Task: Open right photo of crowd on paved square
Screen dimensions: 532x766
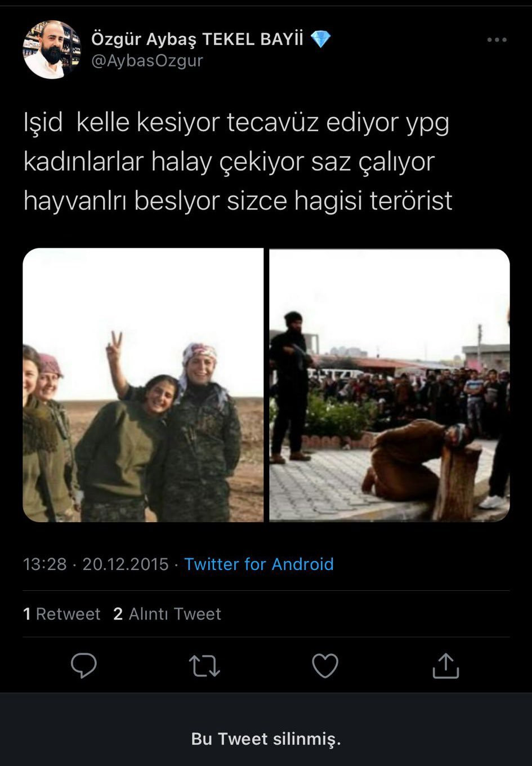Action: tap(390, 385)
